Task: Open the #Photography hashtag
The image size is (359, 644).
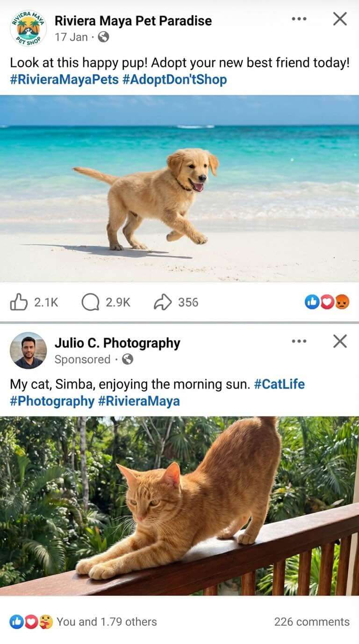Action: point(52,401)
